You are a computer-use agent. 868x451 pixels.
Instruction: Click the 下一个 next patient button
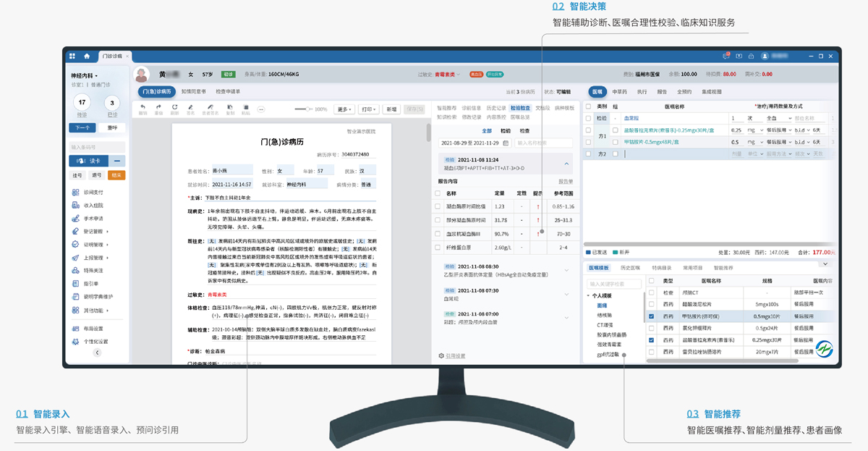(x=82, y=127)
